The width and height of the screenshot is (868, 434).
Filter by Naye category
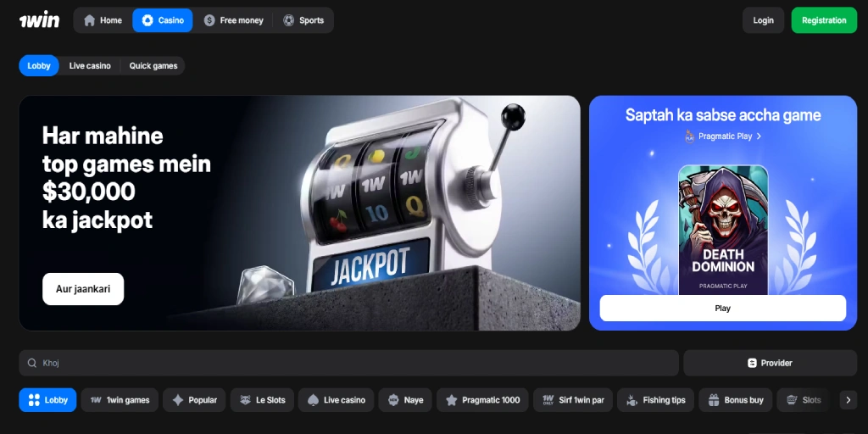pos(405,400)
